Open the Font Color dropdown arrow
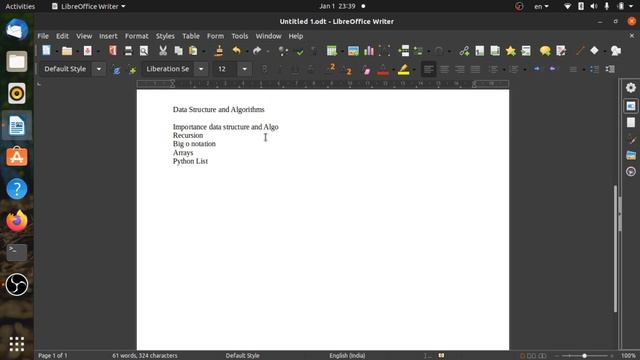 [x=393, y=70]
